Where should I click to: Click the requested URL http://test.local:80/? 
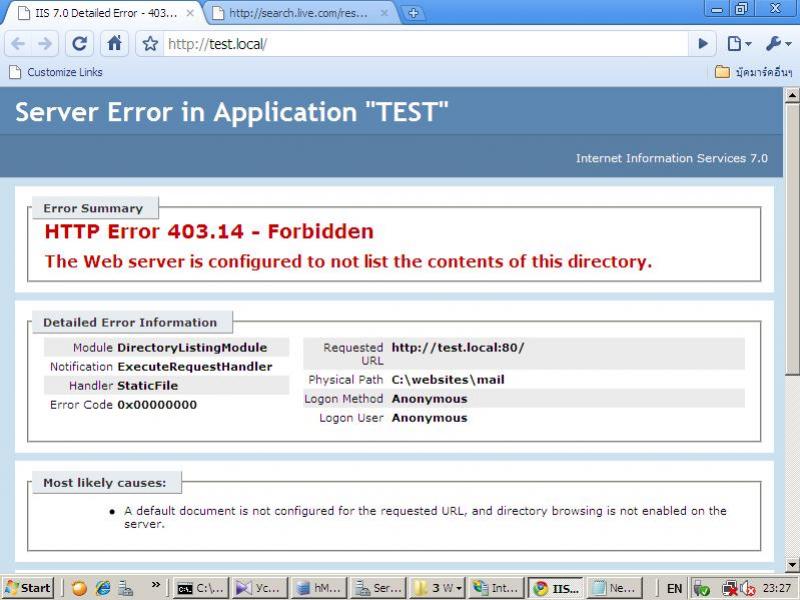(x=458, y=347)
